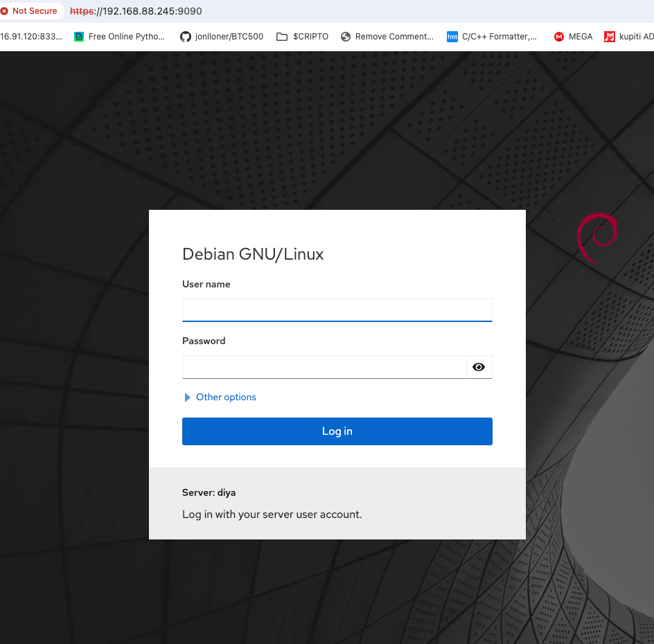654x644 pixels.
Task: Click the Password label
Action: click(204, 341)
